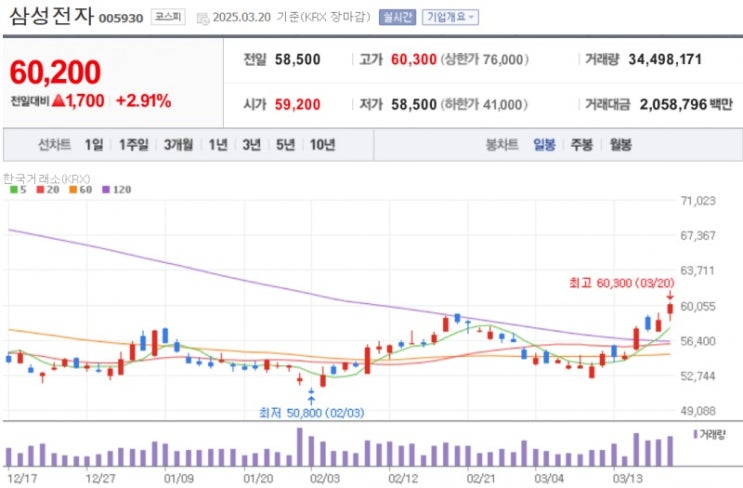Viewport: 743px width, 488px height.
Task: Click the green 5-day moving average swatch
Action: 14,190
